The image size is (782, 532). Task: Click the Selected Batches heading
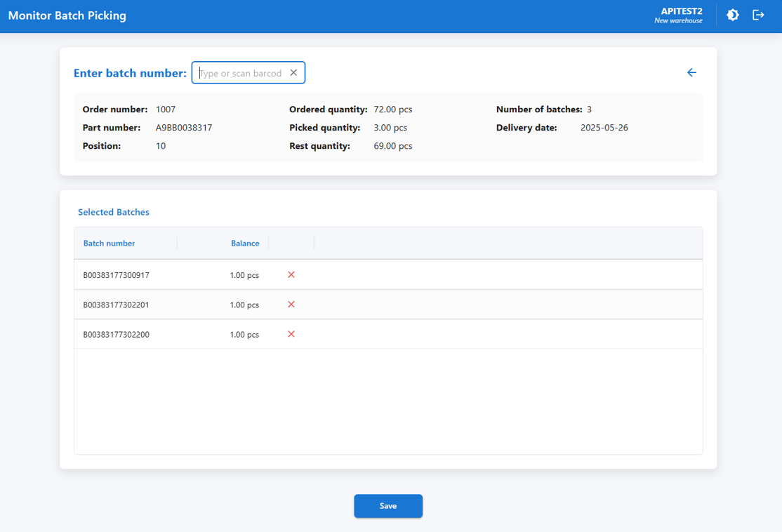pos(114,212)
